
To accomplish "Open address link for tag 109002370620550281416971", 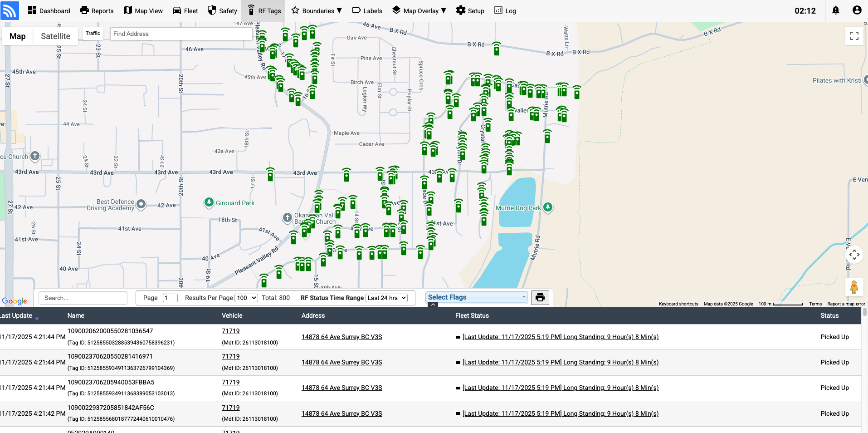I will [x=341, y=362].
